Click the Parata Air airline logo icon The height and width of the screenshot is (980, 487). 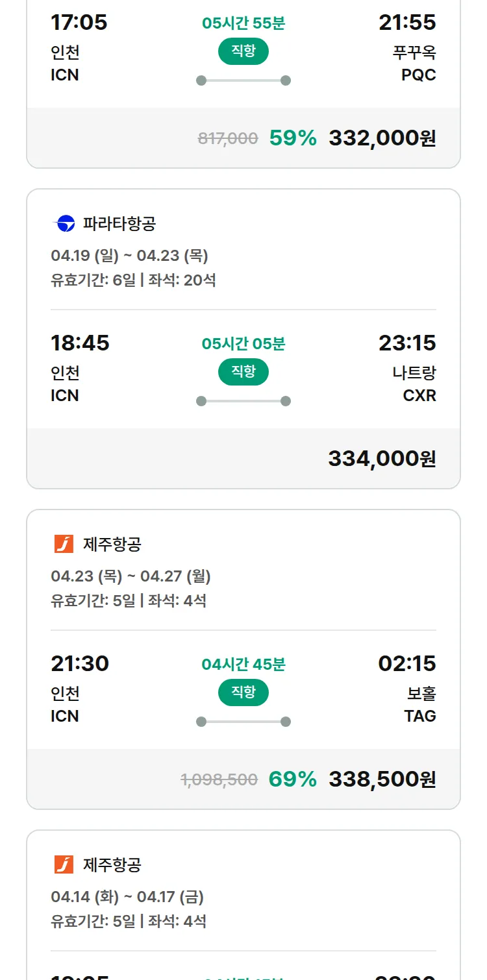(64, 224)
